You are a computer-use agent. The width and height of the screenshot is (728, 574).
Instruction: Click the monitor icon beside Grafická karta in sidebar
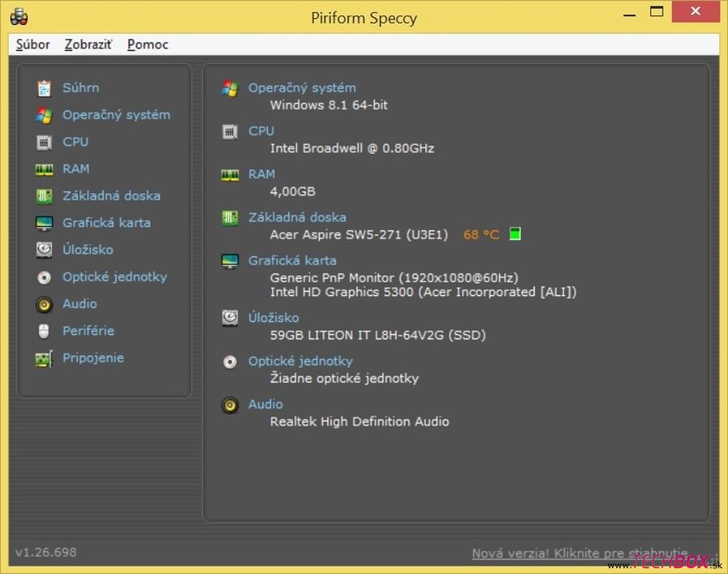[44, 223]
